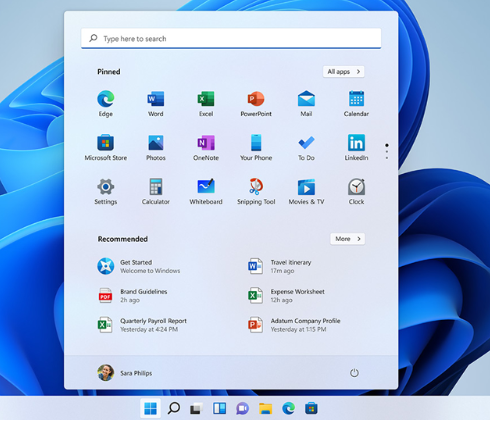This screenshot has height=424, width=490.
Task: Open Get Started recommended item
Action: [x=138, y=266]
